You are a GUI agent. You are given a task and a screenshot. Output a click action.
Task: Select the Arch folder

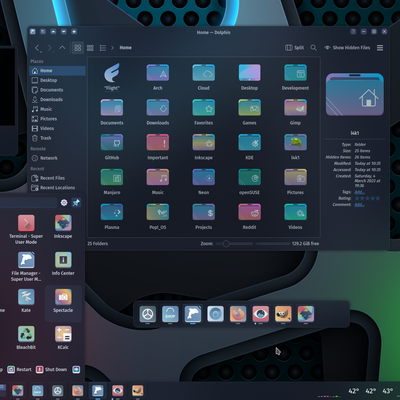tap(158, 77)
